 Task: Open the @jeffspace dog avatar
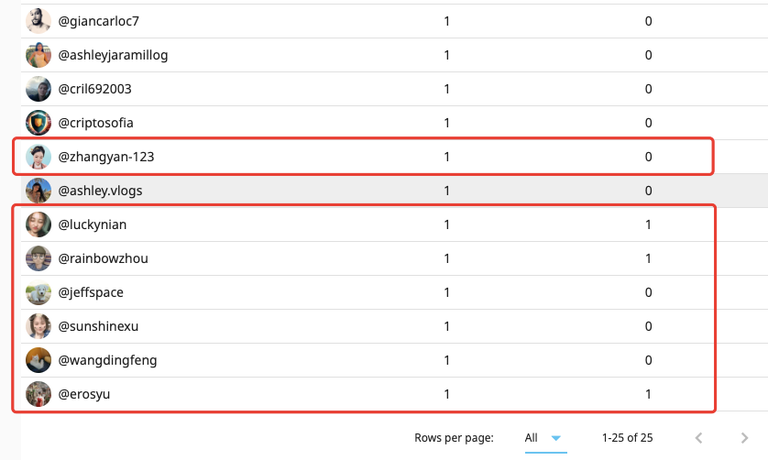click(38, 292)
